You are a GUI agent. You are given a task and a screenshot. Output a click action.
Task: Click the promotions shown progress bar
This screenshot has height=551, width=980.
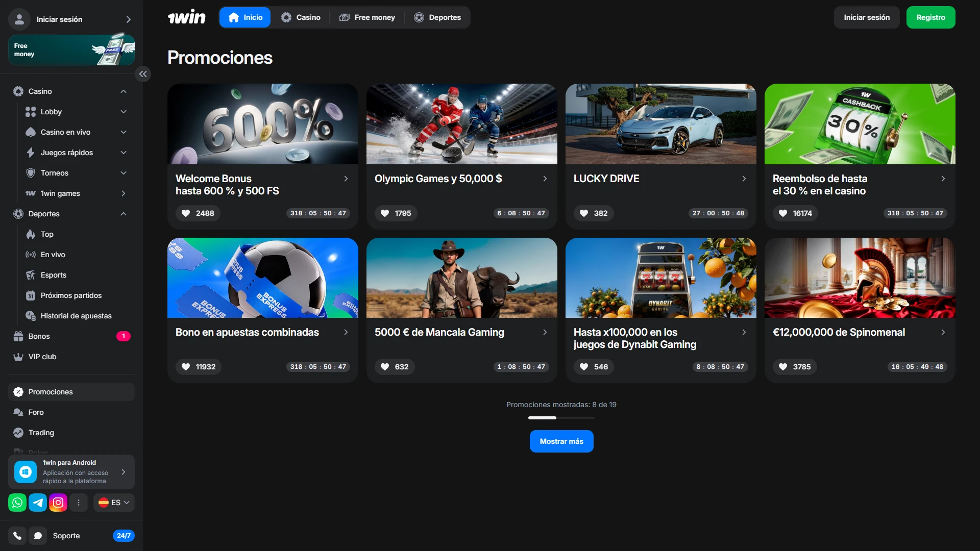pos(561,418)
